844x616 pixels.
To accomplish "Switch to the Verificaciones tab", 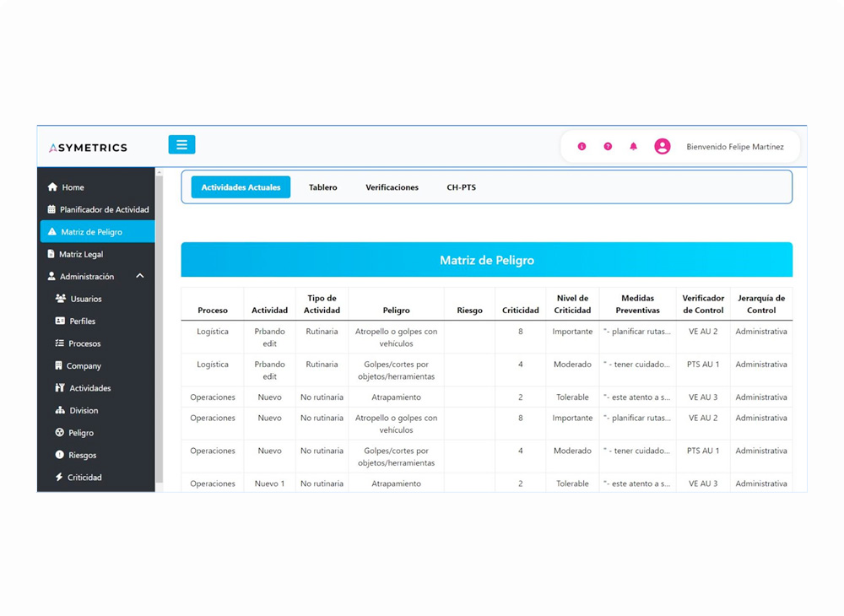I will (x=392, y=187).
